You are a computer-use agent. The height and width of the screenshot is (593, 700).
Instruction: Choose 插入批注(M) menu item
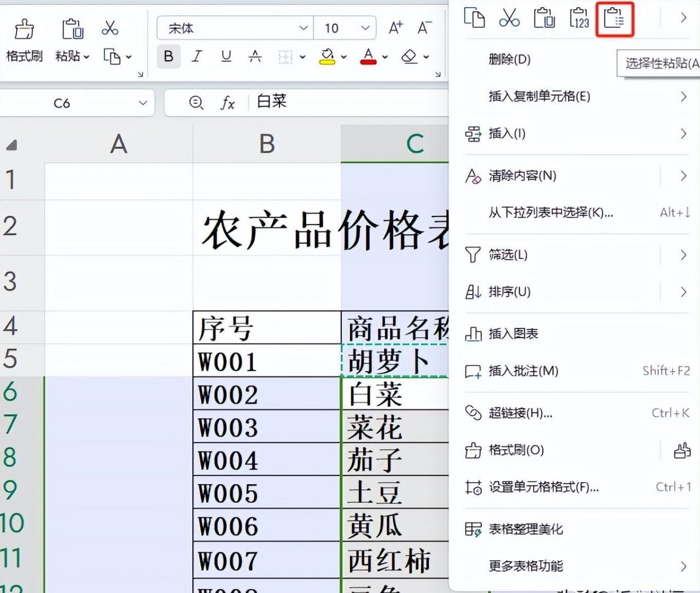(x=577, y=371)
